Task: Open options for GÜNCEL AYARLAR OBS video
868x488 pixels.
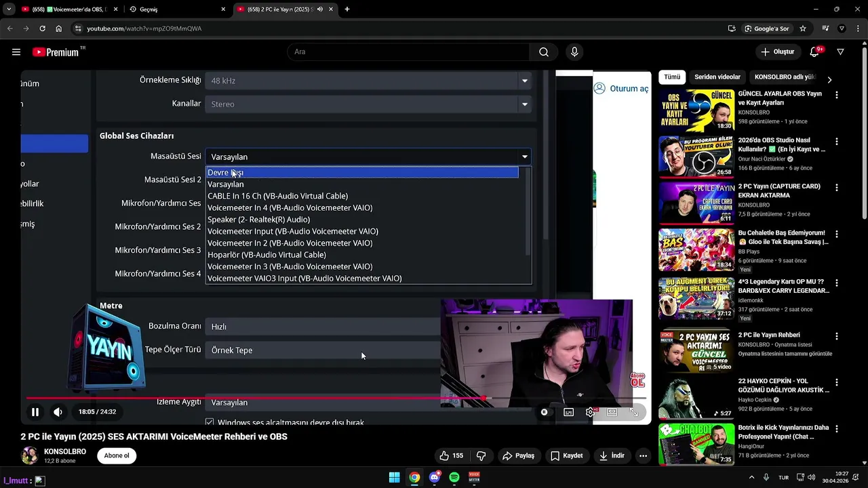Action: 837,95
